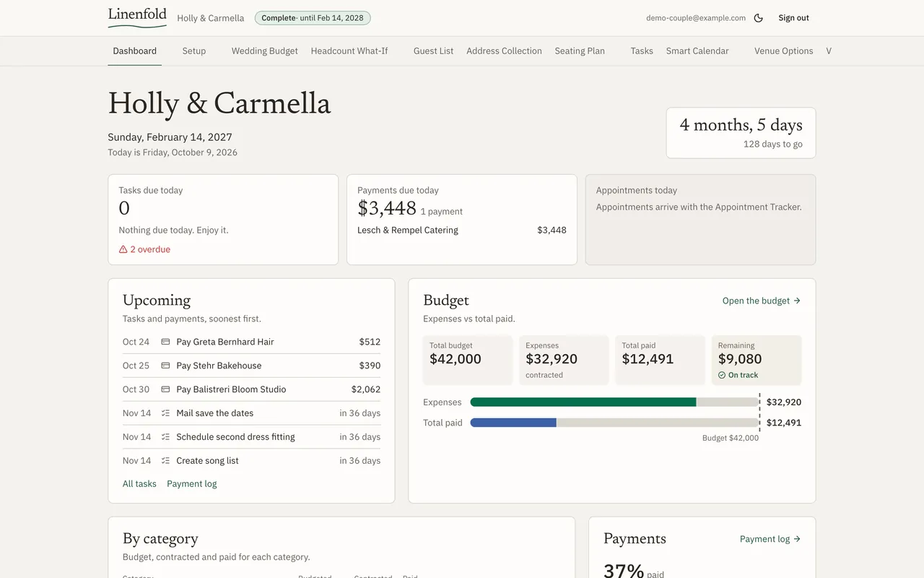Click the payment card icon beside Balistreri Bloom Studio
Screen dimensions: 924x578
pos(165,389)
